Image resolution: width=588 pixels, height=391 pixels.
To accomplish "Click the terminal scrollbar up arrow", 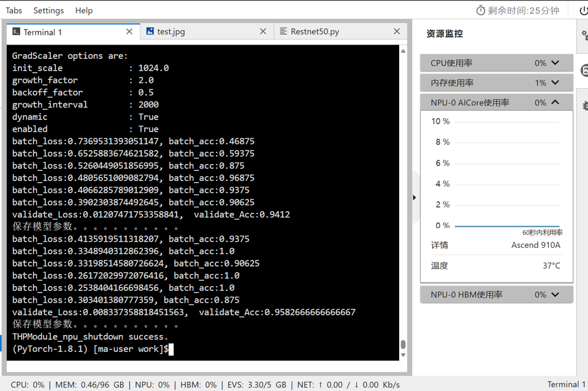I will pos(403,51).
